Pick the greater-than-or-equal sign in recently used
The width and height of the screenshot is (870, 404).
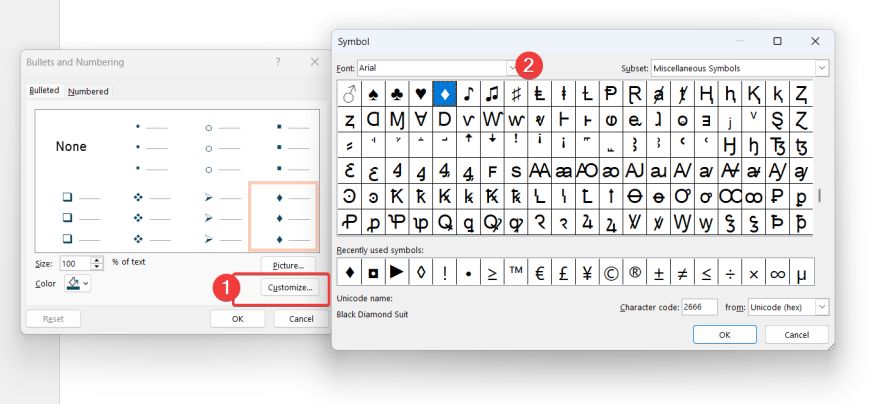click(x=492, y=272)
